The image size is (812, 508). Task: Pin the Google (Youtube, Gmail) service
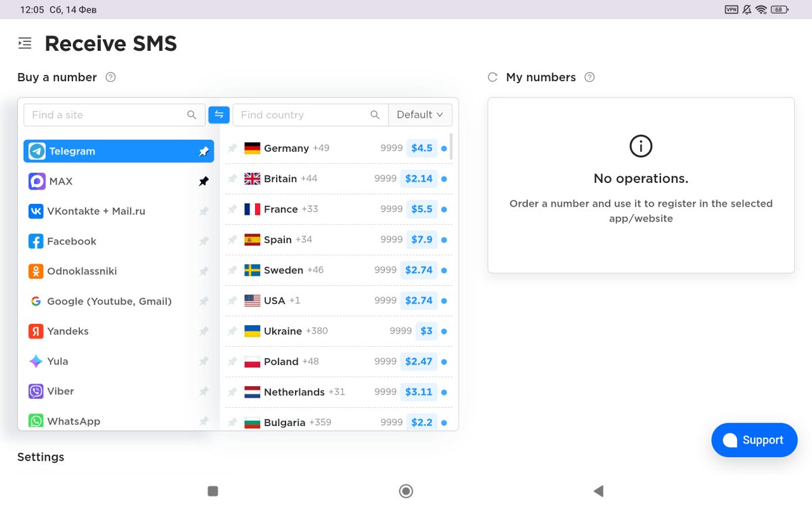[x=204, y=301]
